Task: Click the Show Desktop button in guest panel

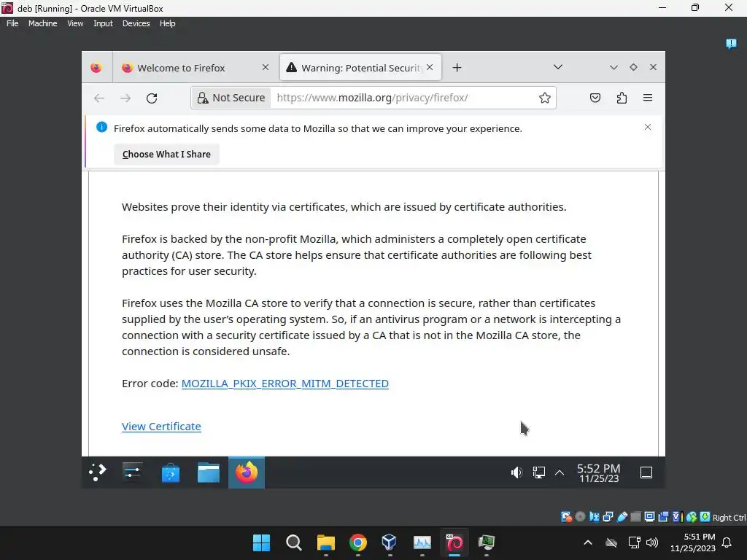Action: [x=646, y=472]
